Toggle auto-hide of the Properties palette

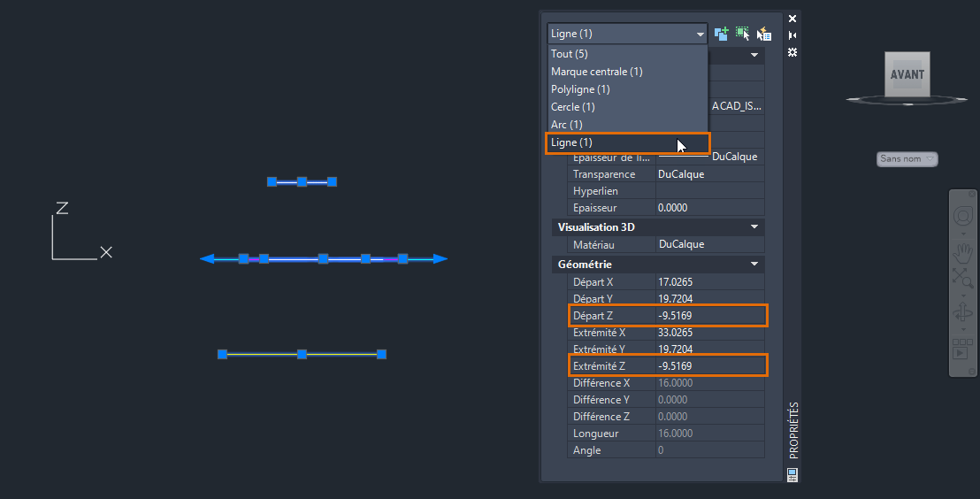click(792, 35)
